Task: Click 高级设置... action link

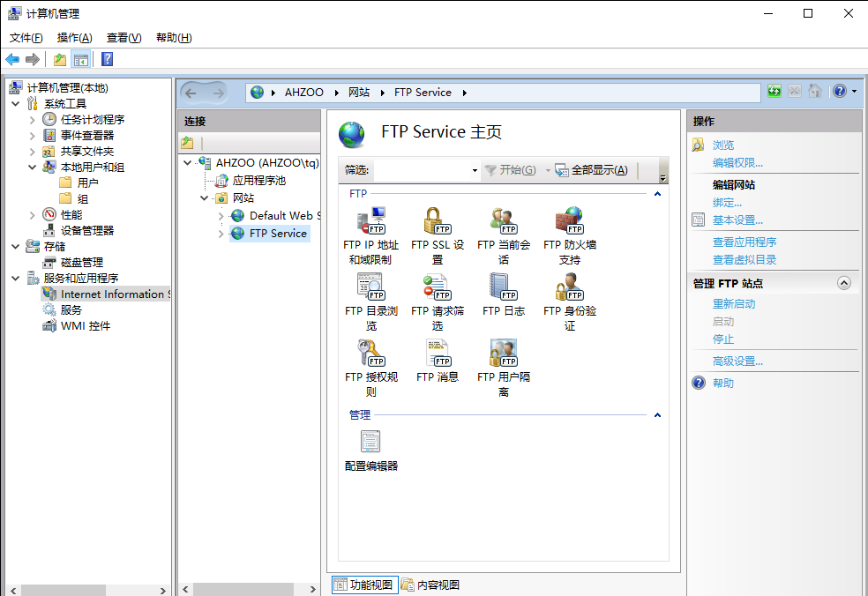Action: coord(737,361)
